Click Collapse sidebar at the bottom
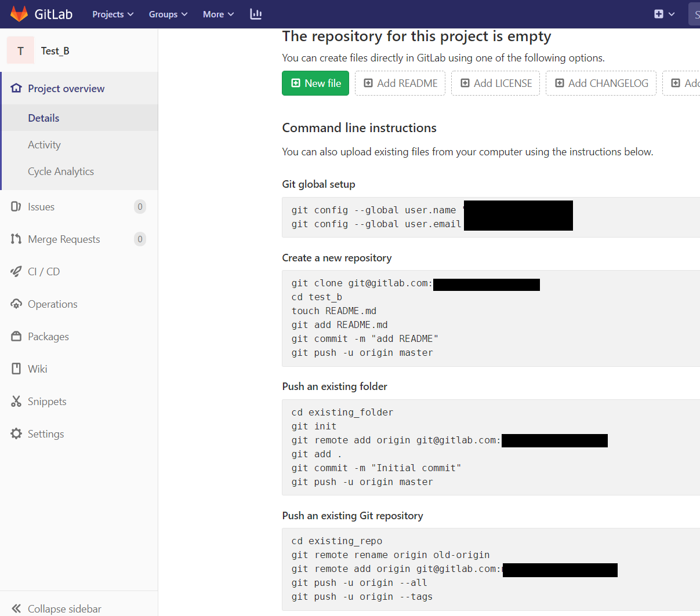 64,608
